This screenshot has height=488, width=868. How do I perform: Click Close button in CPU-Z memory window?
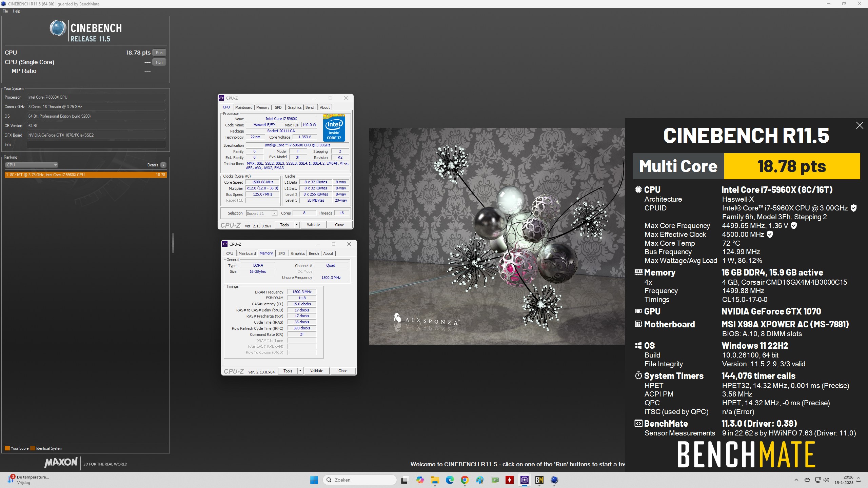(x=343, y=371)
